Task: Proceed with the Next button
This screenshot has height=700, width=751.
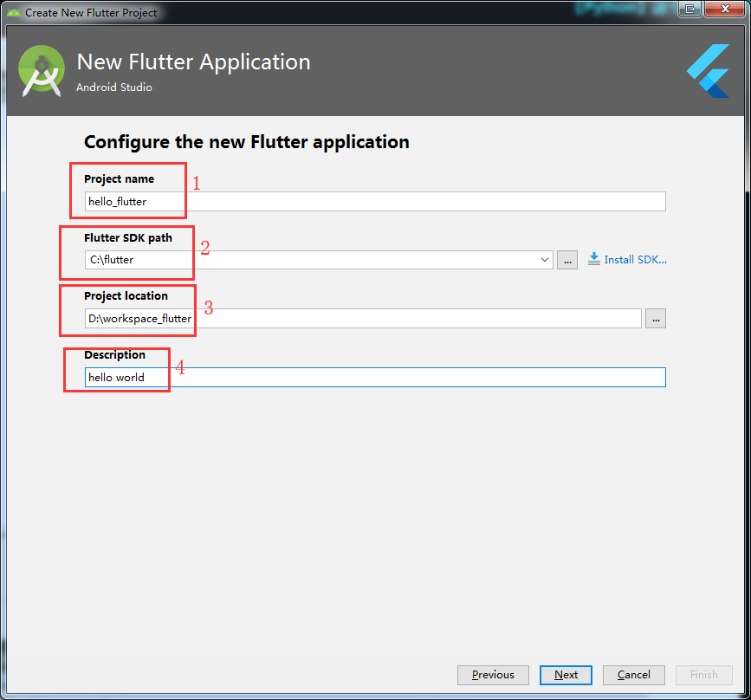Action: pyautogui.click(x=566, y=675)
